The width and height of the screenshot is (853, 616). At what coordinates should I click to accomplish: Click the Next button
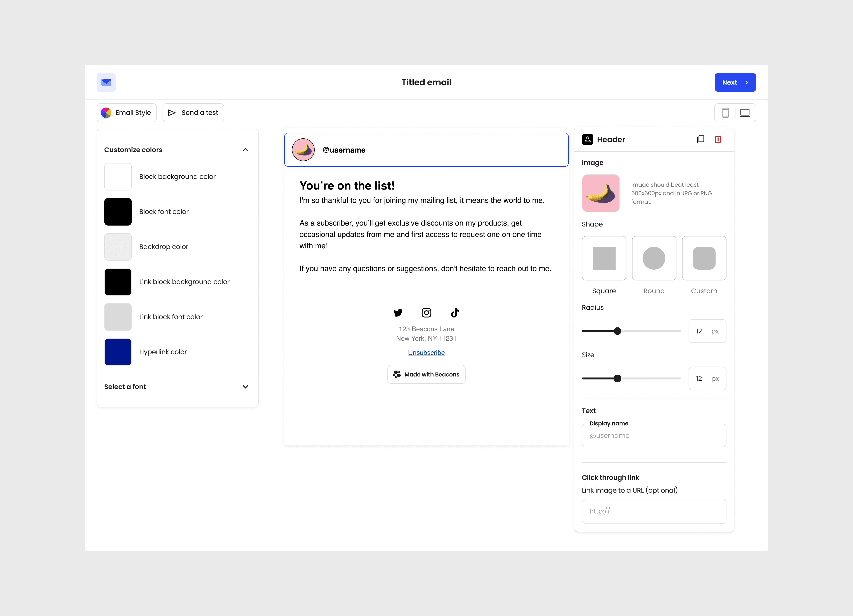[735, 82]
